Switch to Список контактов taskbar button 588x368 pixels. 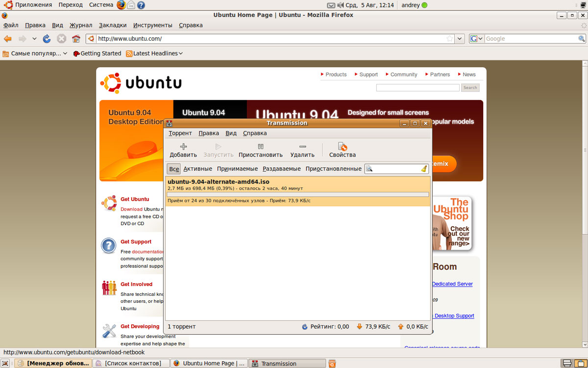coord(131,364)
